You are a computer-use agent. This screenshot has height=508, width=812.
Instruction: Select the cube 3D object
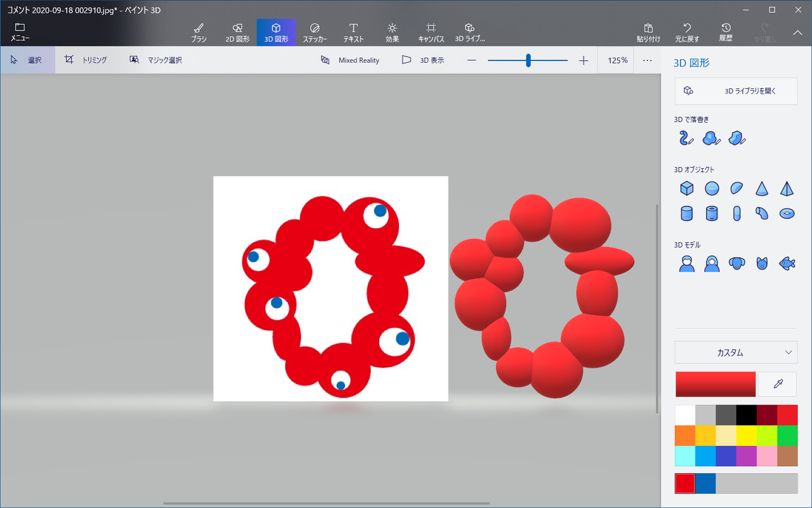click(686, 189)
